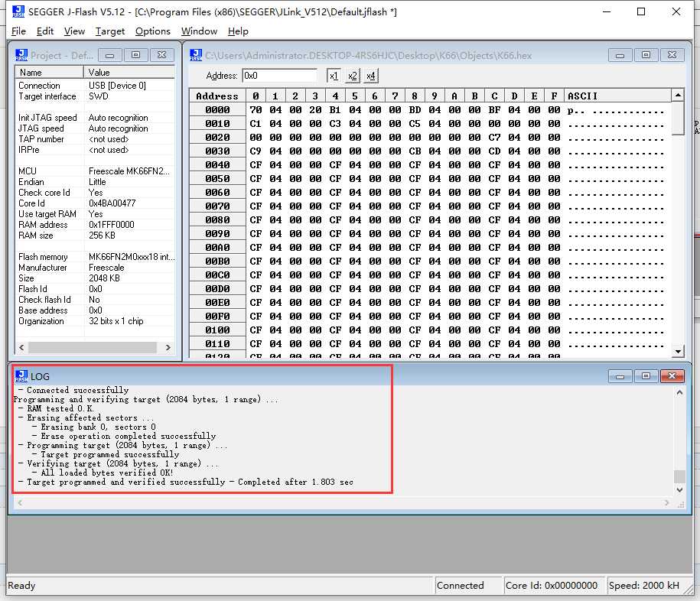Maximize the Project panel
The image size is (700, 601).
[135, 55]
